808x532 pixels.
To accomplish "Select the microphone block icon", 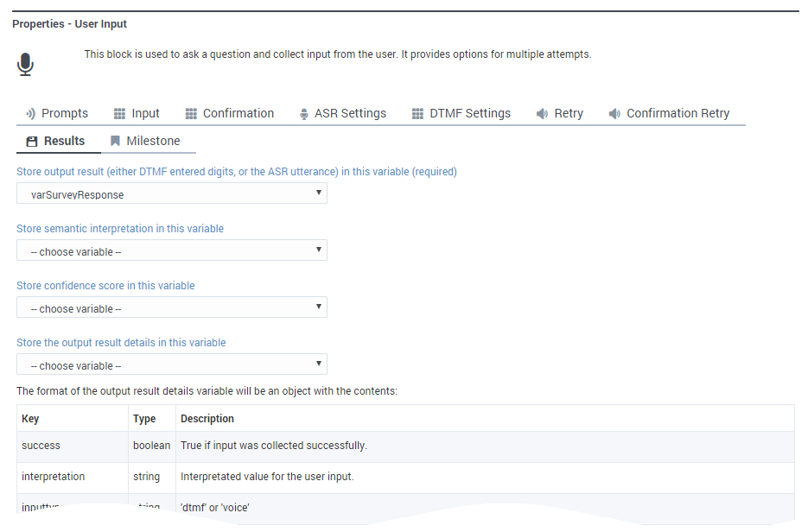I will click(x=25, y=62).
